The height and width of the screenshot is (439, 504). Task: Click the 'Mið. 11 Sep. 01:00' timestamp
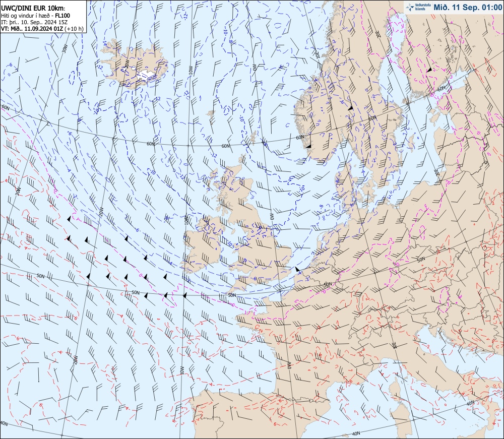[467, 8]
